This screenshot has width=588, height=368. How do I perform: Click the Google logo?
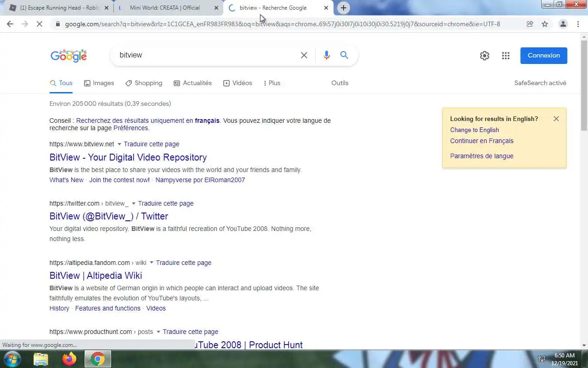68,55
